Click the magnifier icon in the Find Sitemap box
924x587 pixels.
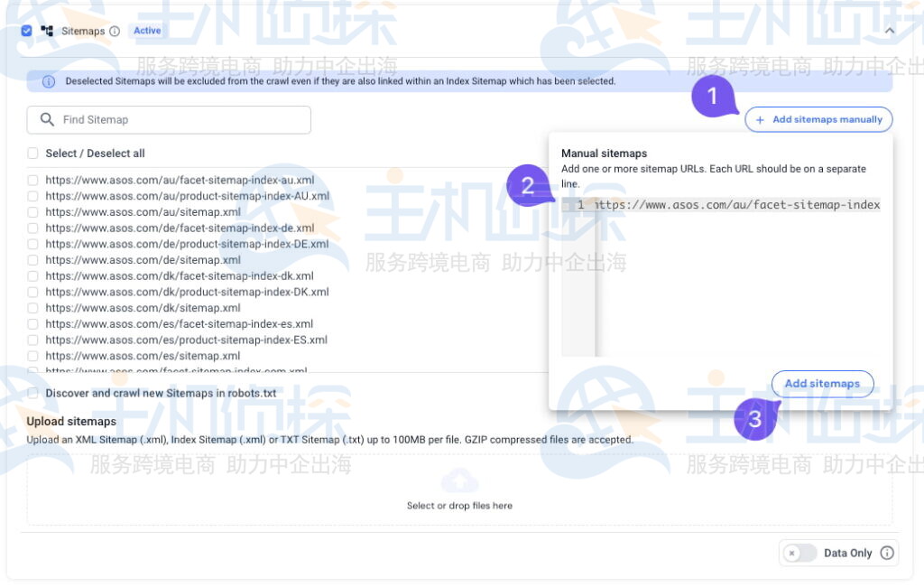(47, 119)
